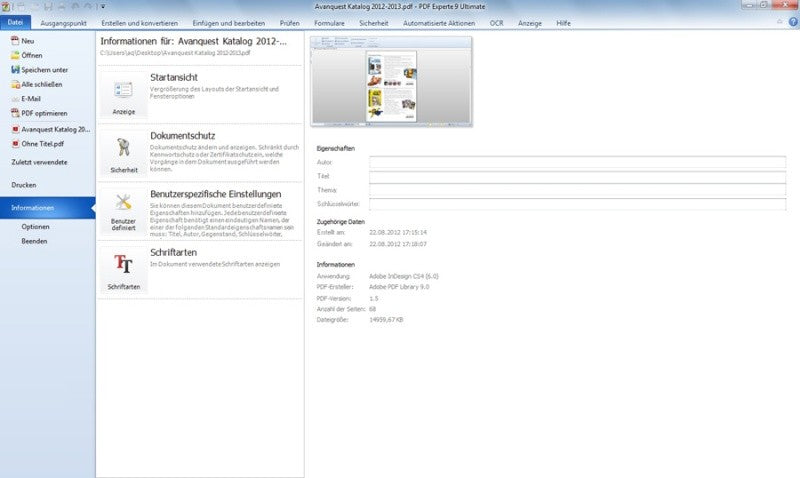This screenshot has width=800, height=478.
Task: Click the PDF icon beside Ohne Titel.pdf
Action: (x=15, y=144)
